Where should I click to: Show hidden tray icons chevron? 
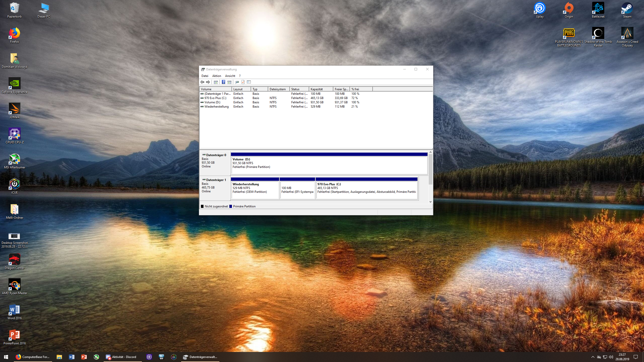coord(593,357)
